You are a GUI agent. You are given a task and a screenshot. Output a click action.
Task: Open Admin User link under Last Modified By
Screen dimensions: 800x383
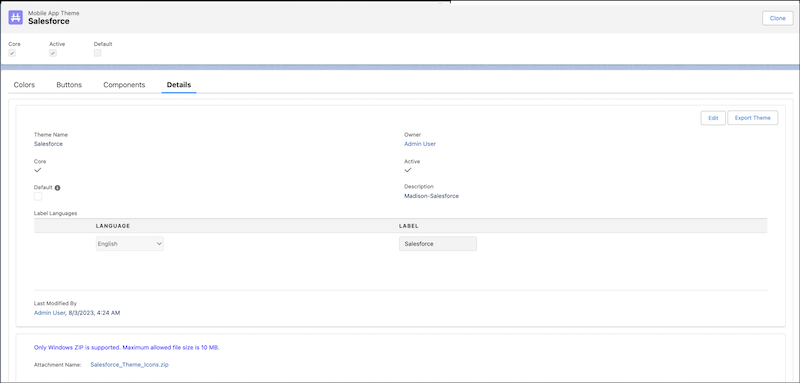pos(50,313)
